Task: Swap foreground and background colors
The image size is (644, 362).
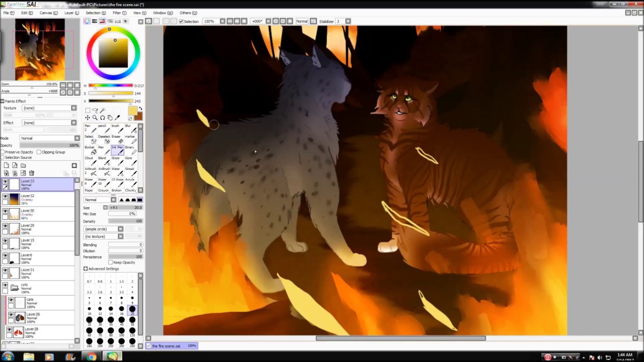Action: pyautogui.click(x=140, y=108)
